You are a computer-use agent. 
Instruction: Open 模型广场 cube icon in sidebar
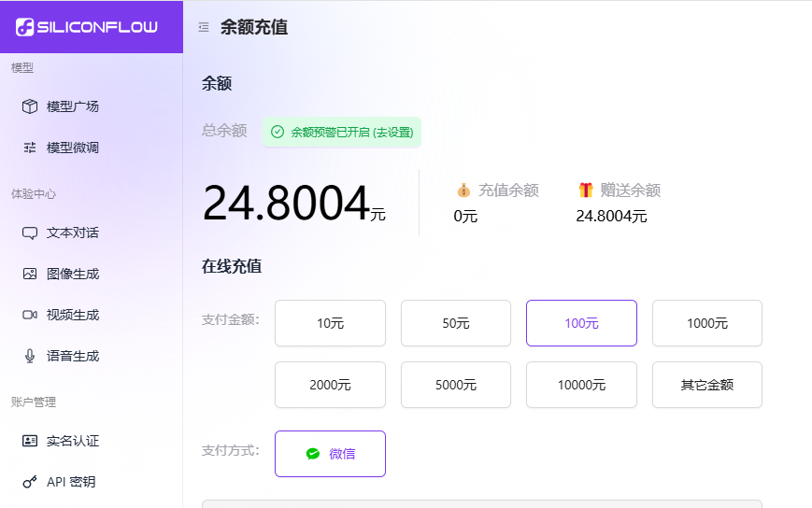point(30,106)
